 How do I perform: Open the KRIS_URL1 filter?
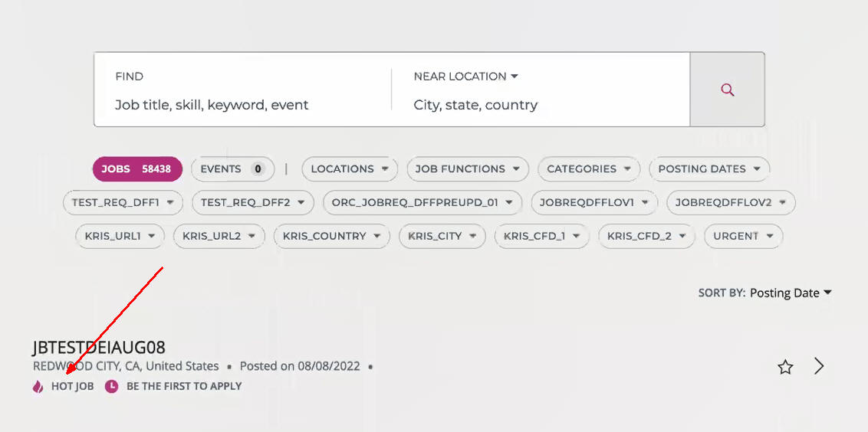pos(120,236)
